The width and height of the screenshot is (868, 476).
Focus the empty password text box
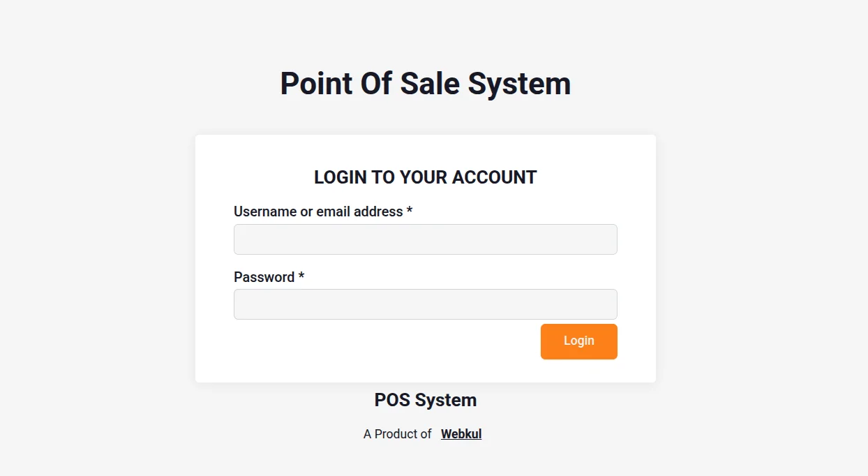pyautogui.click(x=426, y=304)
